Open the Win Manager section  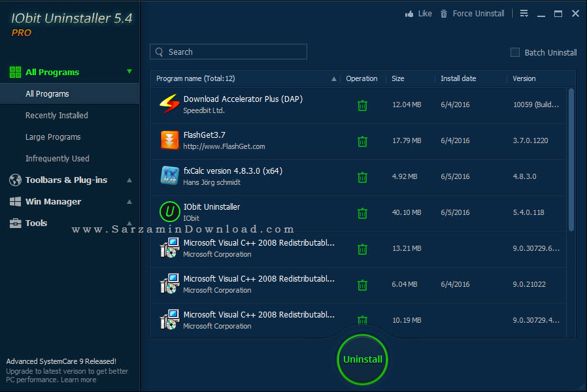(x=53, y=202)
